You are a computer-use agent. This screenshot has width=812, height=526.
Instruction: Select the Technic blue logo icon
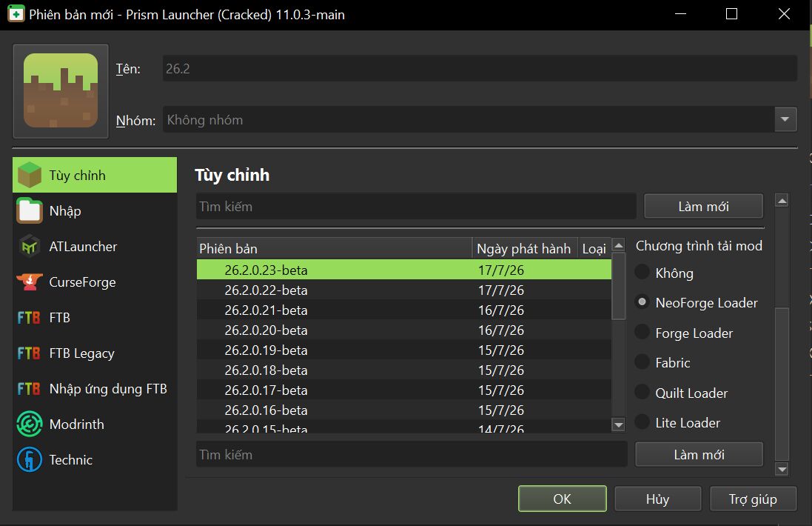pyautogui.click(x=30, y=459)
